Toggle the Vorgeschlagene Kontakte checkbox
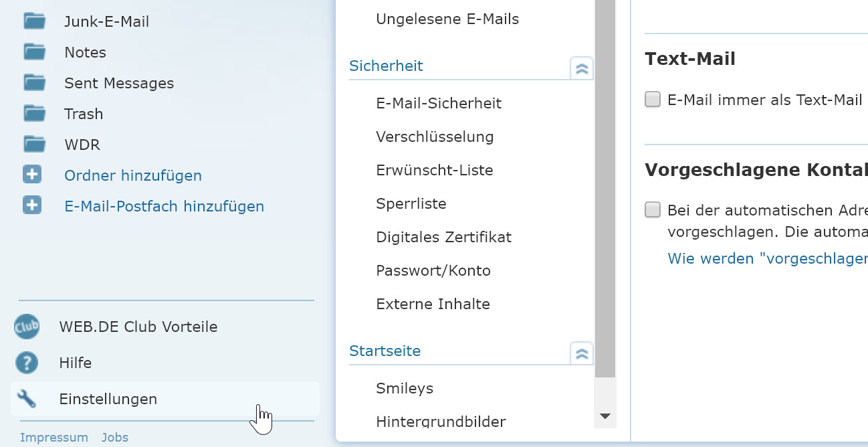868x447 pixels. (x=653, y=210)
